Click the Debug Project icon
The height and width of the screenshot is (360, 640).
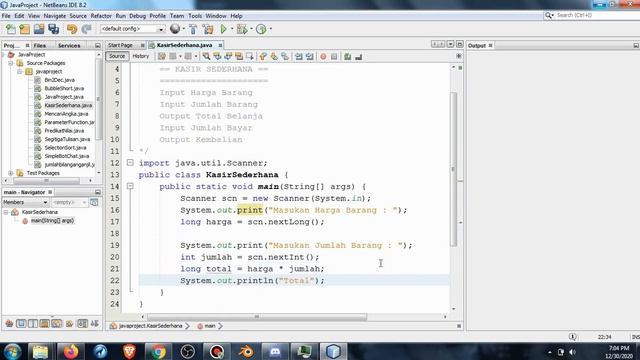242,29
